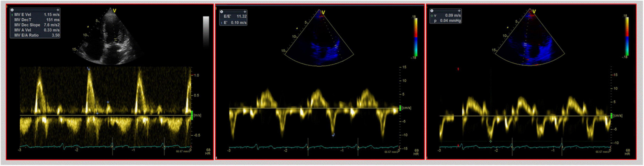Click the yellow V probe marker in middle tissue Doppler panel
The width and height of the screenshot is (644, 166).
coord(323,12)
